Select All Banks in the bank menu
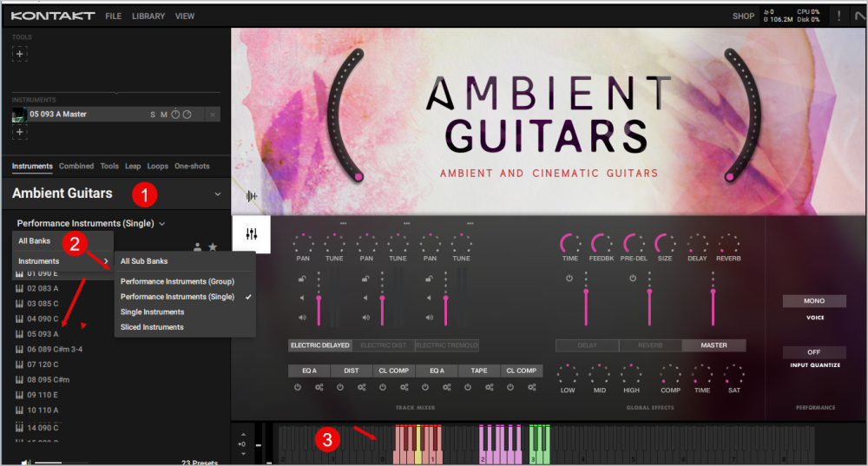The height and width of the screenshot is (466, 868). [35, 240]
